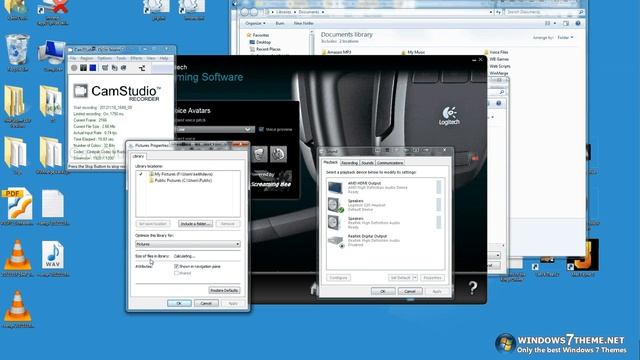Click the CamStudio Record circle button

tap(74, 68)
